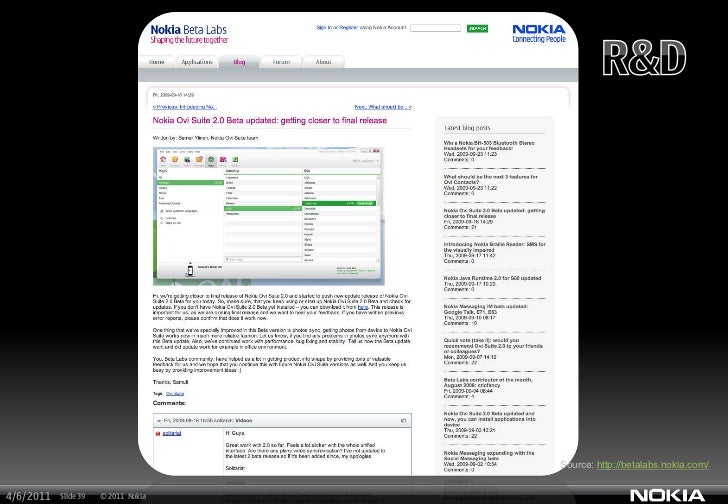The height and width of the screenshot is (504, 728).
Task: Open 'Ovi Suite 2.0 Beta updated and now' post
Action: [x=489, y=419]
